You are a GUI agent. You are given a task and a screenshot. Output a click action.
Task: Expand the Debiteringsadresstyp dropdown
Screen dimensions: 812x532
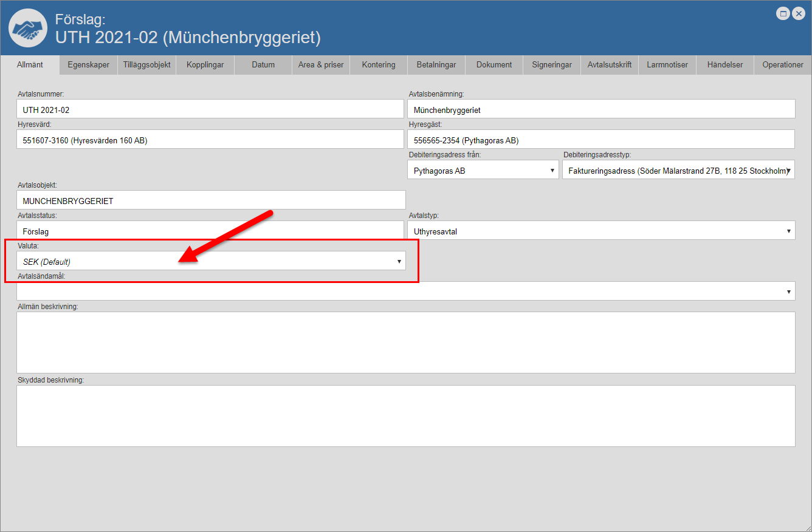coord(678,171)
